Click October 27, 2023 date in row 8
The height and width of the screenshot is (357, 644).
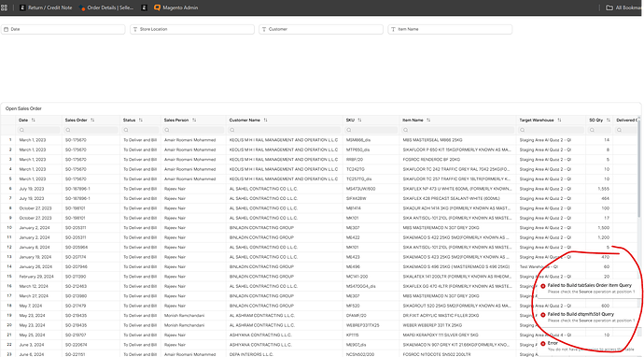(x=35, y=208)
